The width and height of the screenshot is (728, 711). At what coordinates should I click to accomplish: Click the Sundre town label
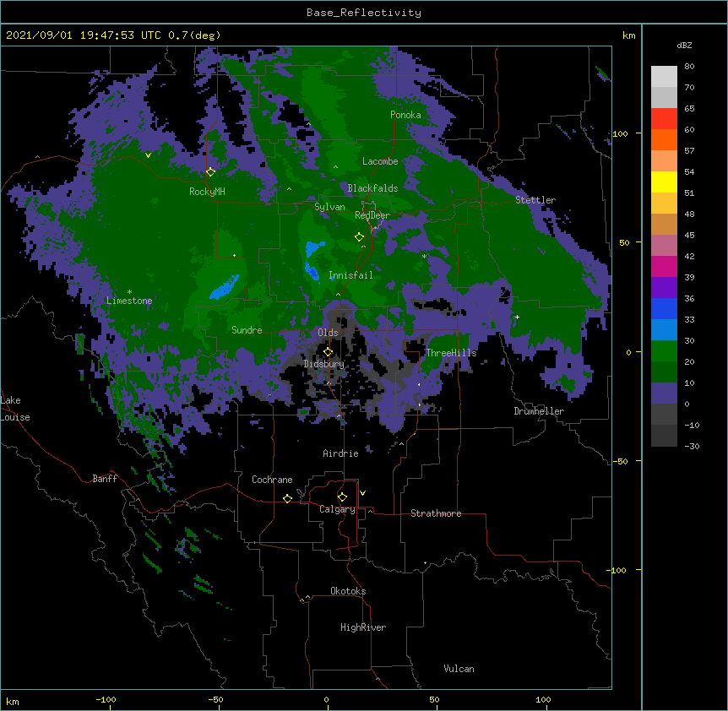pyautogui.click(x=247, y=330)
